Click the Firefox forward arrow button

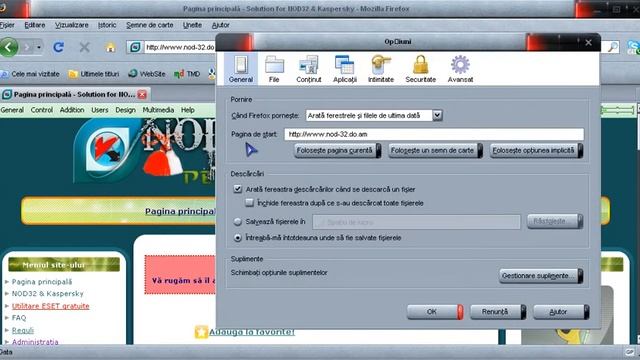(x=28, y=48)
